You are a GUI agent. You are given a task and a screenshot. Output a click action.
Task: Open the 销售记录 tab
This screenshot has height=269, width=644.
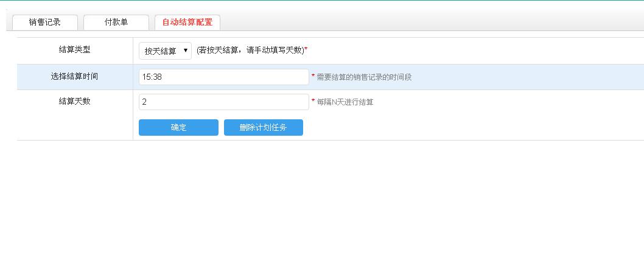44,23
